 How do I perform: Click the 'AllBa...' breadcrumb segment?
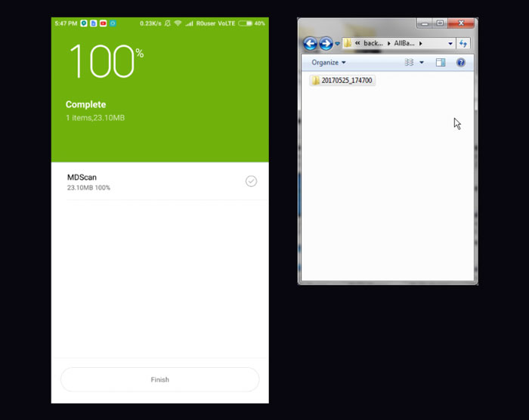click(404, 44)
